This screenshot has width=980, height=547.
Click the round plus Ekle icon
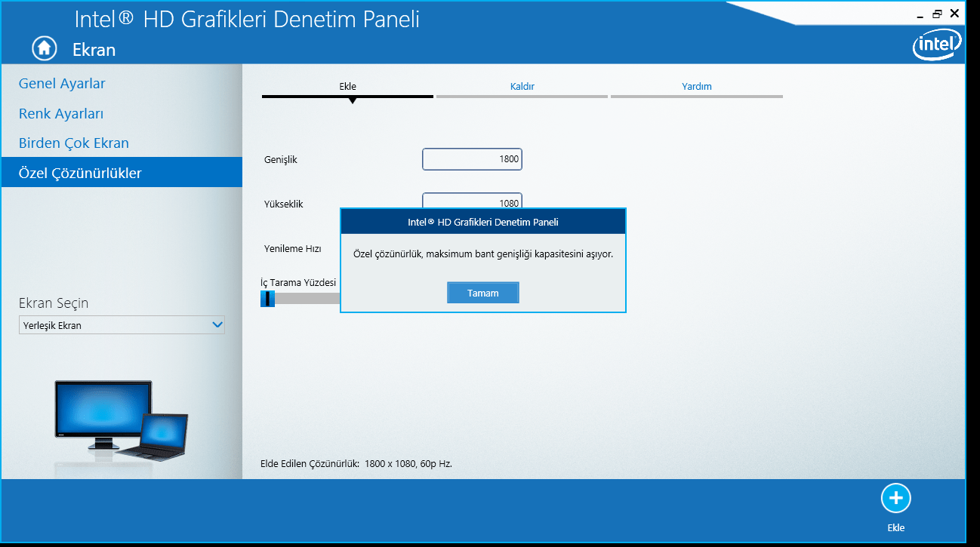pyautogui.click(x=895, y=498)
